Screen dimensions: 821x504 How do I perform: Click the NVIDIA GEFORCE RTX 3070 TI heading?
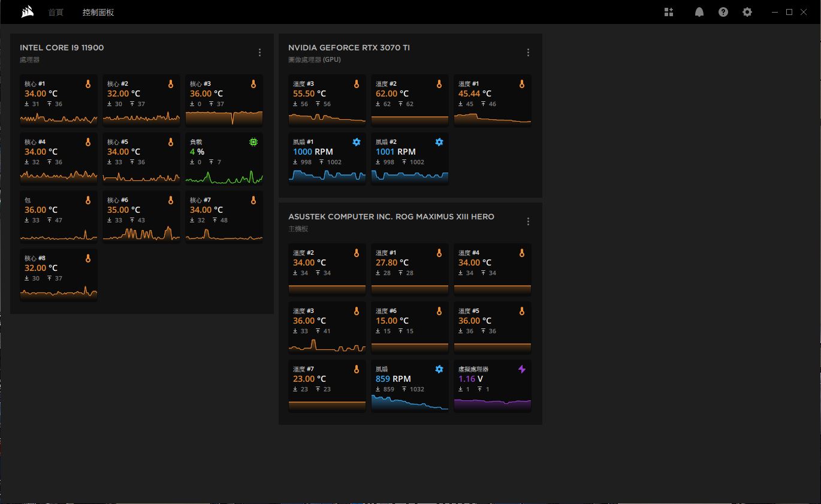(349, 48)
